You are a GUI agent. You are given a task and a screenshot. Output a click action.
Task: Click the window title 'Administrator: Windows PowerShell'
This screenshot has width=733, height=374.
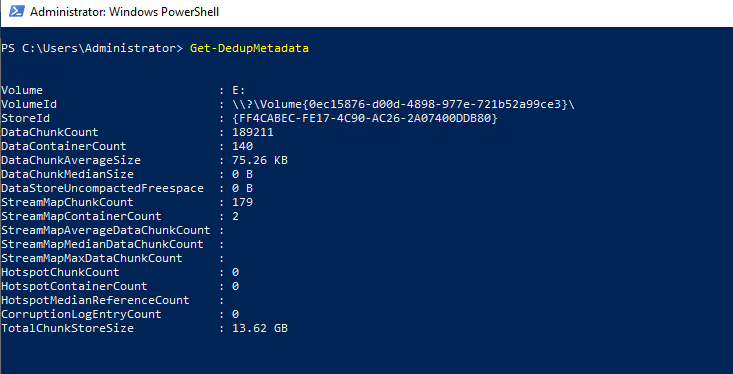pyautogui.click(x=124, y=12)
